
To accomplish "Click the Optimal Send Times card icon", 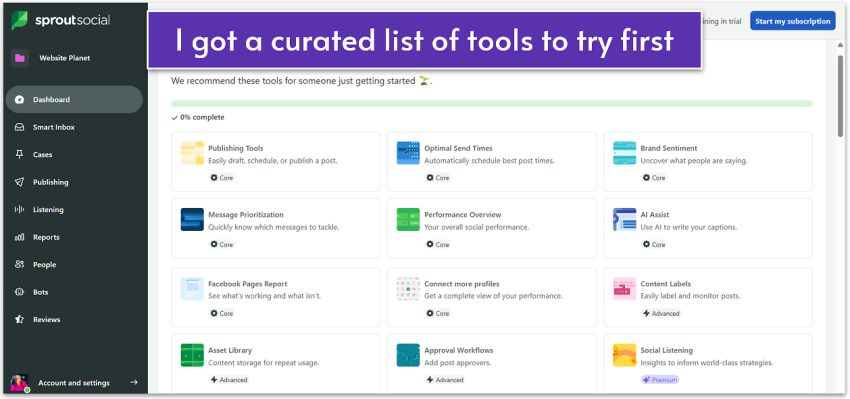I will click(408, 153).
